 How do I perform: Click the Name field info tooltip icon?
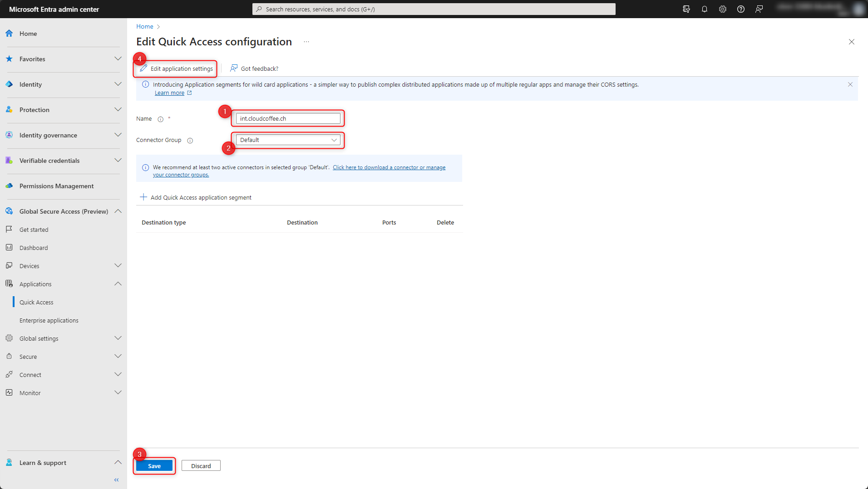pos(161,119)
